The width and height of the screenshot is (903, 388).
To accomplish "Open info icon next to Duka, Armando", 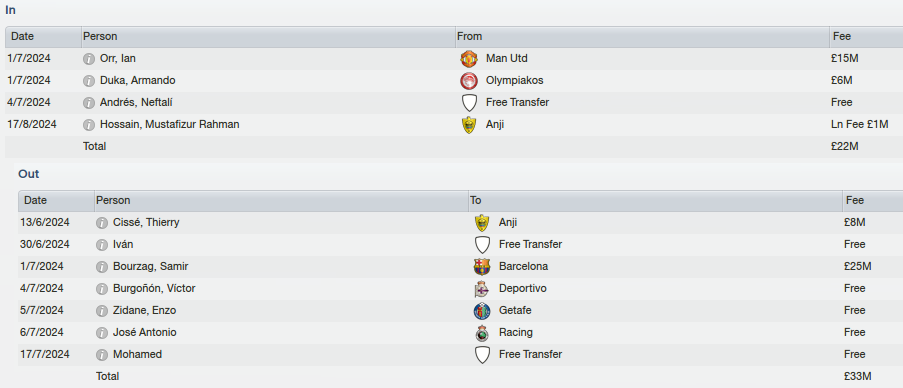I will (89, 81).
